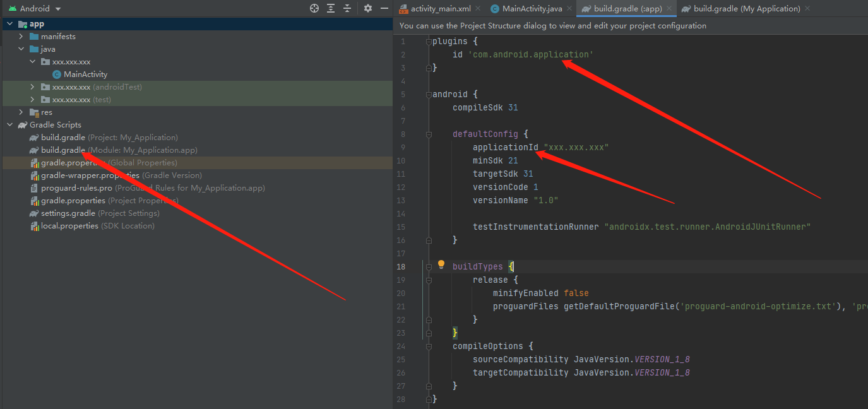Close the MainActivity.java tab

(569, 9)
